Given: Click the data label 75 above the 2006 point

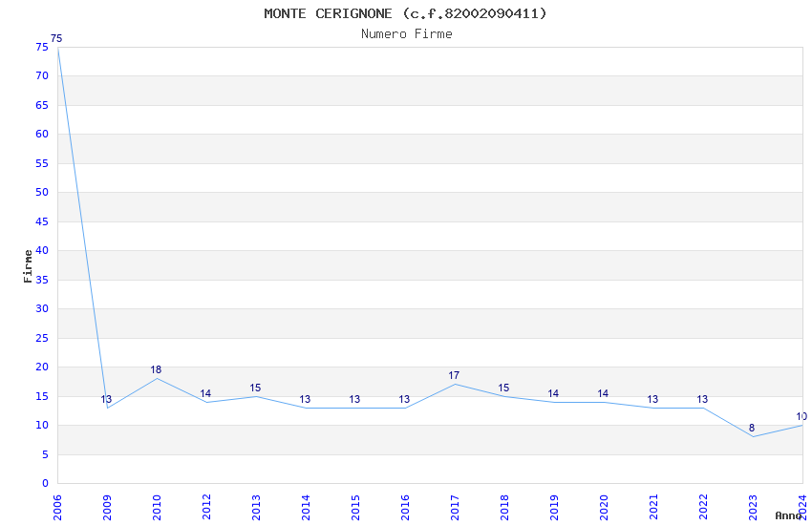Looking at the screenshot, I should (56, 38).
